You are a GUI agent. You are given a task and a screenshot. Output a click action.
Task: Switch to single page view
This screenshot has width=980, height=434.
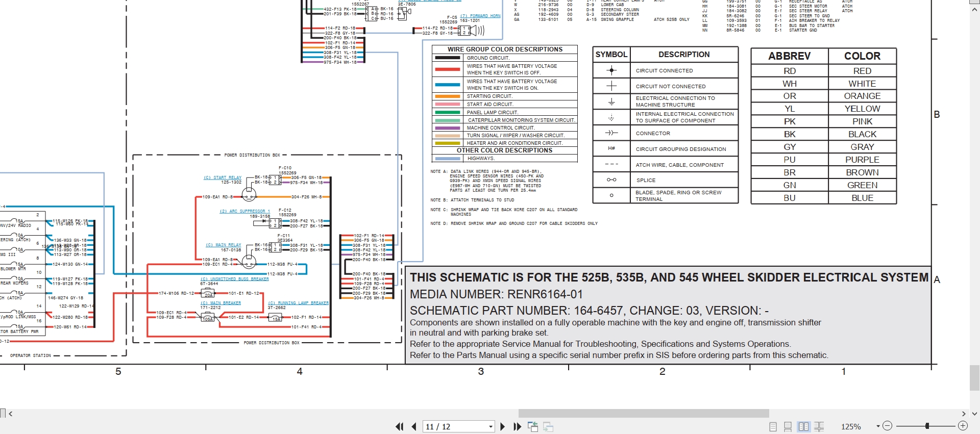click(773, 427)
